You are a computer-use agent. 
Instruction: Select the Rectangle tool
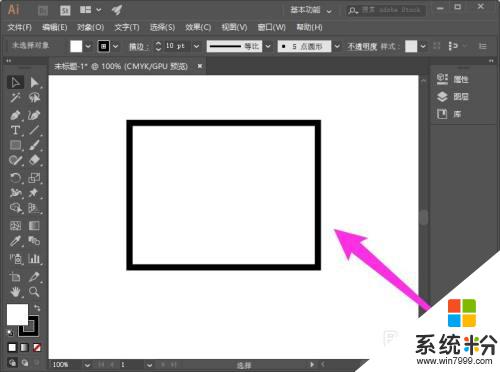(x=15, y=145)
